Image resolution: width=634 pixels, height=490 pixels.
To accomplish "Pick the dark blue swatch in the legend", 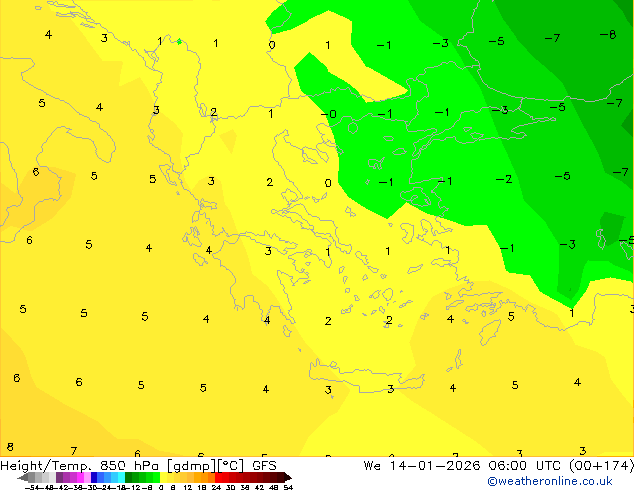I will (x=94, y=477).
